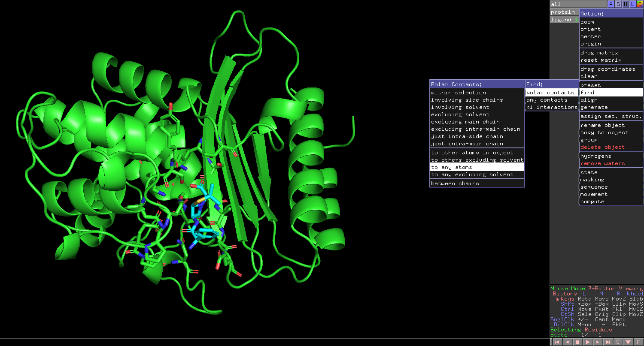Select 'just intra-side chain' entry
Image resolution: width=644 pixels, height=346 pixels.
tap(477, 136)
